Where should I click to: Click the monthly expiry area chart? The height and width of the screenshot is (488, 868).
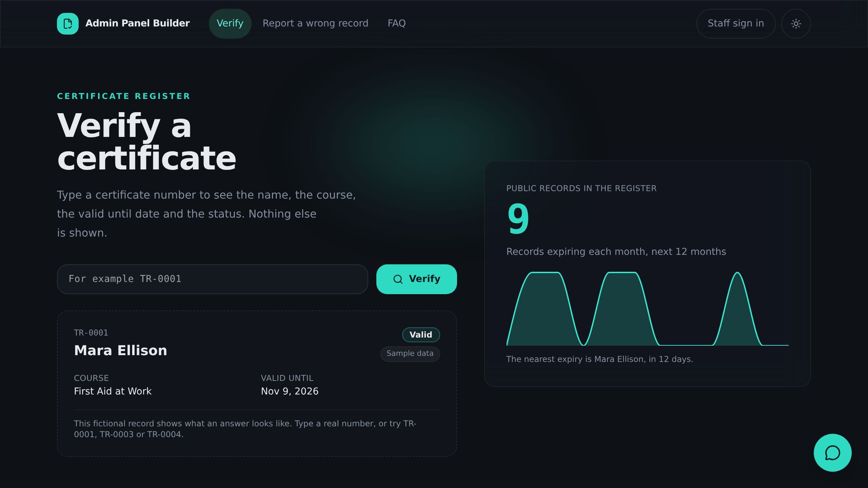point(648,308)
